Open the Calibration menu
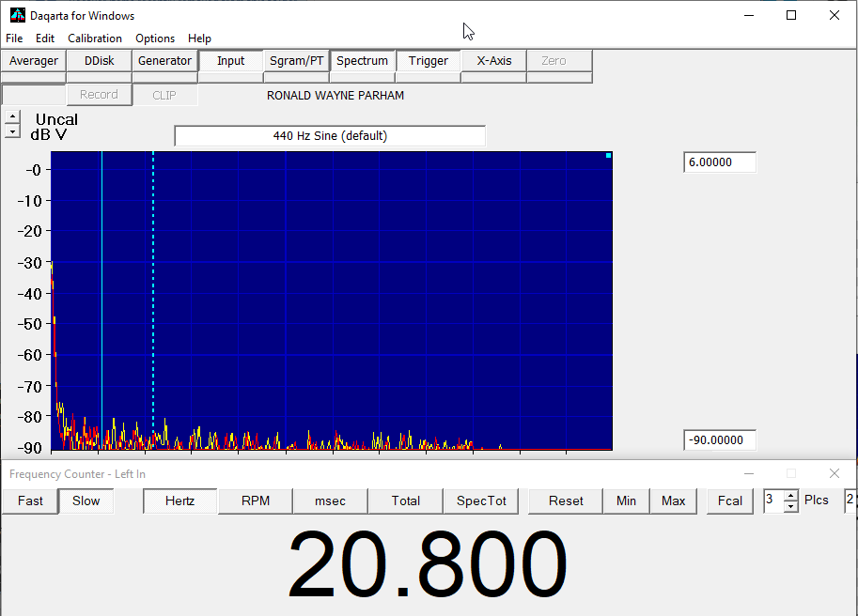858x616 pixels. point(95,38)
